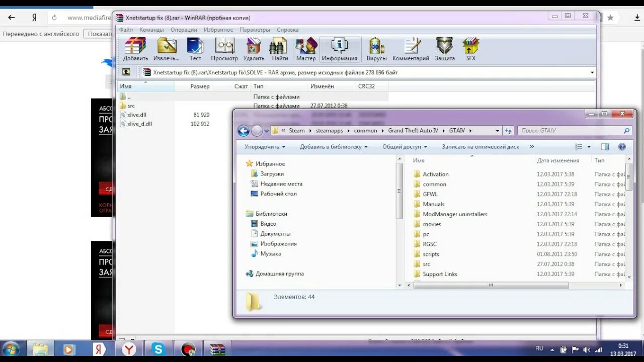
Task: Run the Тест (Test) archive tool
Action: coord(195,49)
